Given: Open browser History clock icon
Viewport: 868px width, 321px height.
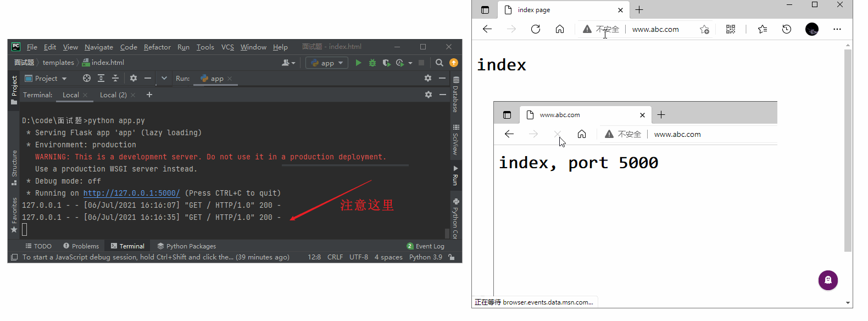Looking at the screenshot, I should pyautogui.click(x=787, y=29).
